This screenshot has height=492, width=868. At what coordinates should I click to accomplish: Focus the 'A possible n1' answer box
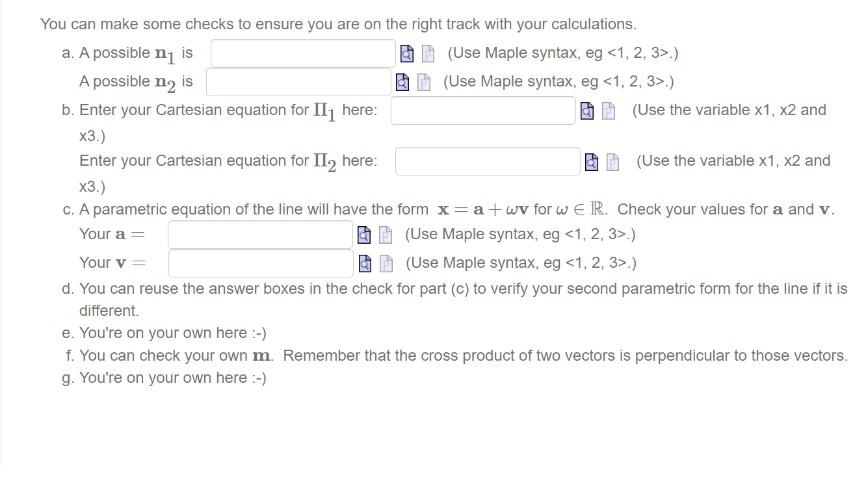(x=303, y=53)
